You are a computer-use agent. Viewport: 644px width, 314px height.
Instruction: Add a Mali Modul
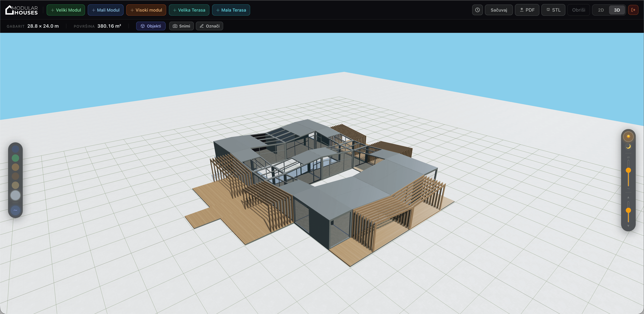click(x=105, y=10)
